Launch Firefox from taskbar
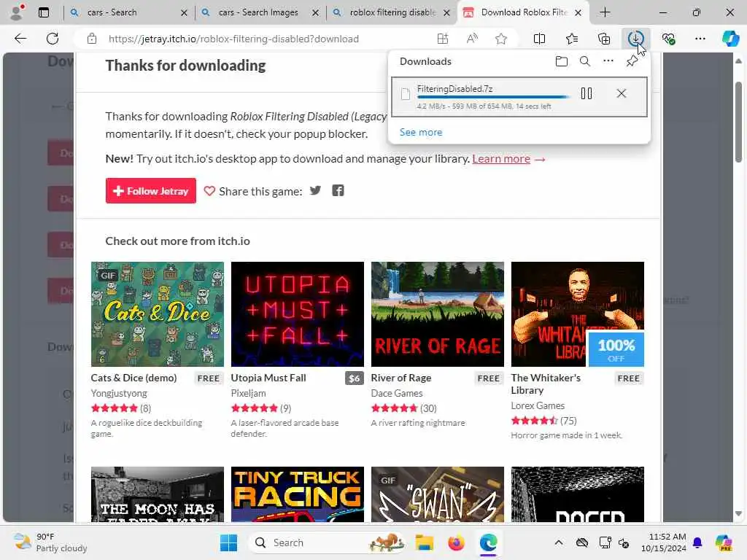 coord(456,542)
